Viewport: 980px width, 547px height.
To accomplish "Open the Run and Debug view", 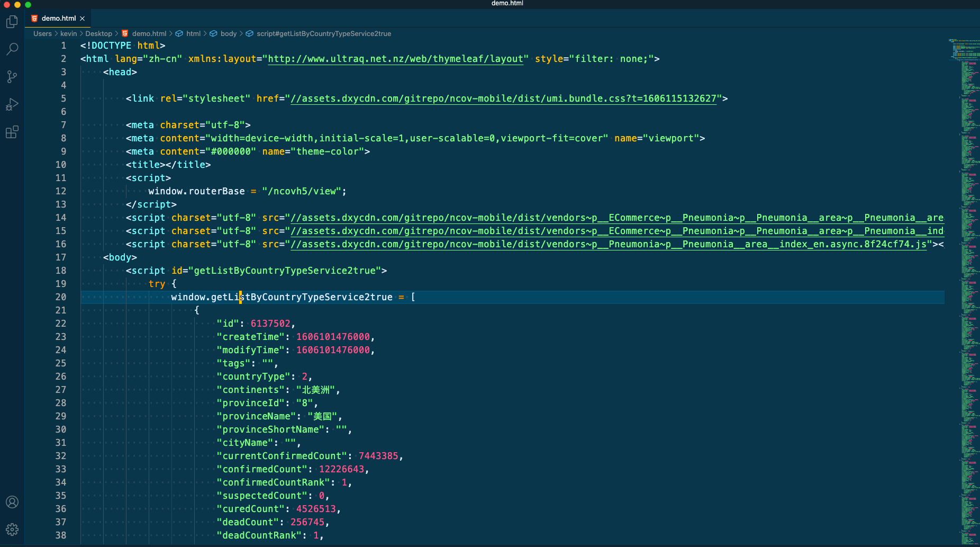I will pyautogui.click(x=12, y=104).
